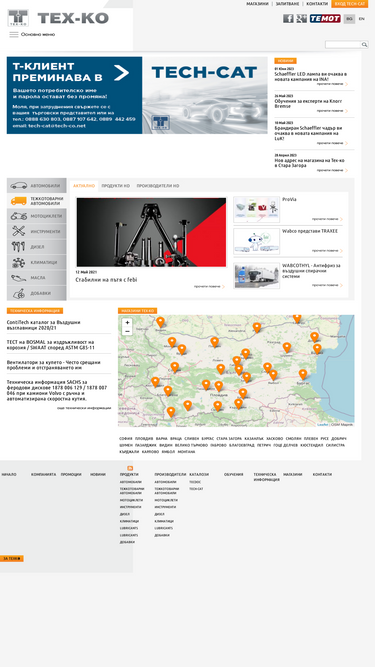The width and height of the screenshot is (375, 667).
Task: Switch language to BG
Action: (349, 19)
